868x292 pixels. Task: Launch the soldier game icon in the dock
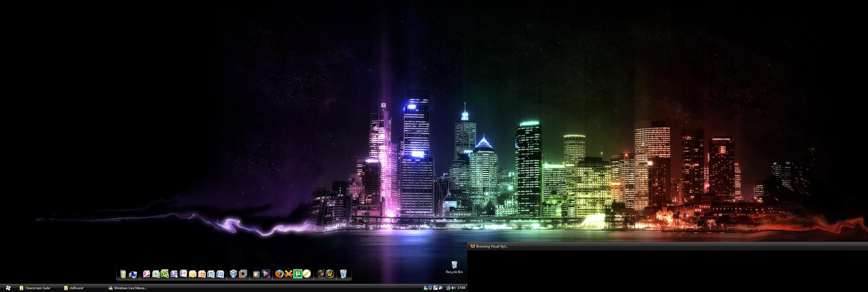point(320,274)
